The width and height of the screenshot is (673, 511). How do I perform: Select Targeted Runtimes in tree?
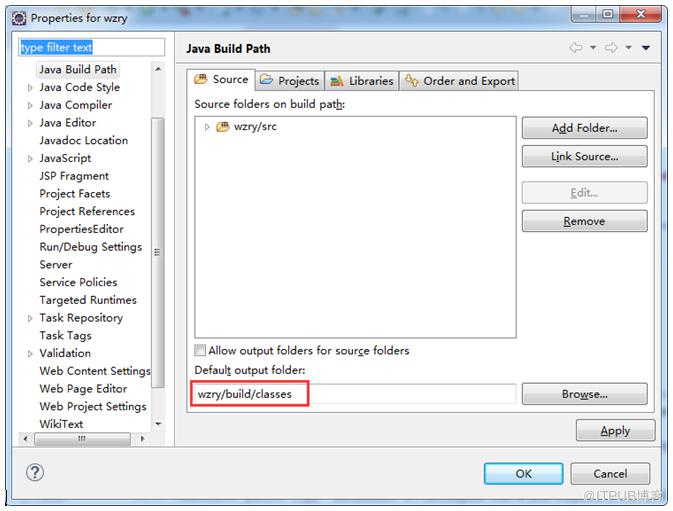coord(88,300)
